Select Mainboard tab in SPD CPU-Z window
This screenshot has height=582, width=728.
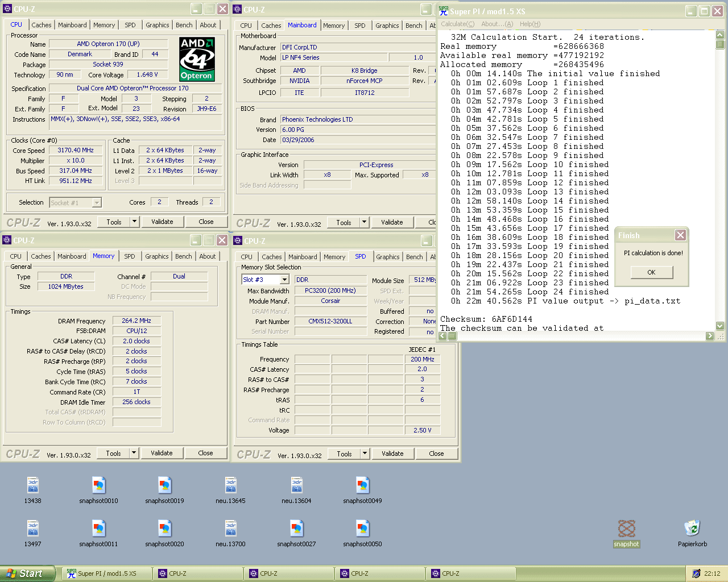303,257
